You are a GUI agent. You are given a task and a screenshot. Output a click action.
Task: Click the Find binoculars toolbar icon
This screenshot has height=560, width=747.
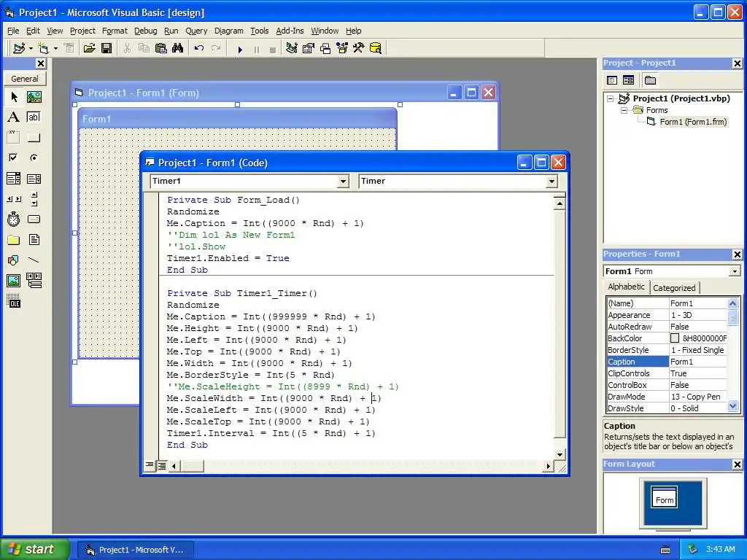point(178,48)
